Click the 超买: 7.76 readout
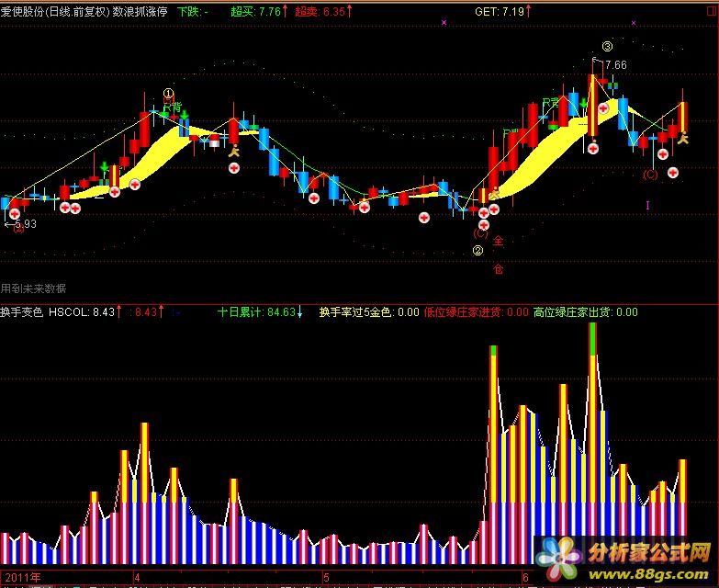This screenshot has width=719, height=588. pos(259,11)
